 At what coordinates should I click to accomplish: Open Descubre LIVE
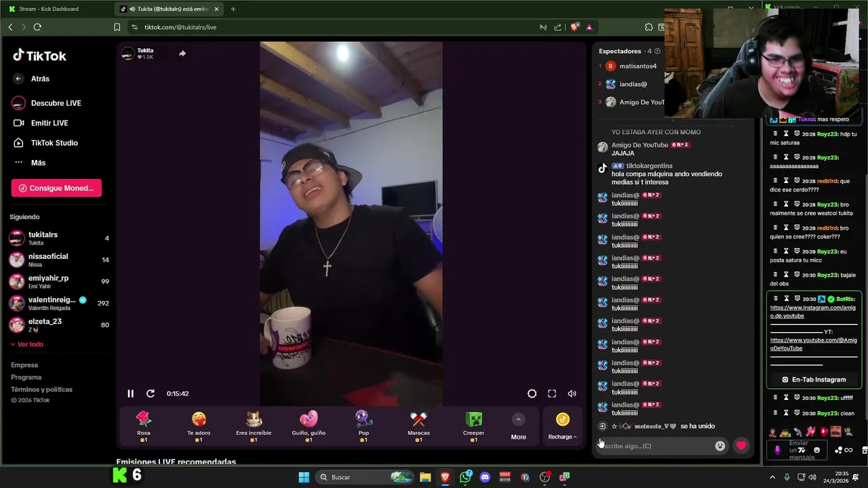pyautogui.click(x=47, y=103)
